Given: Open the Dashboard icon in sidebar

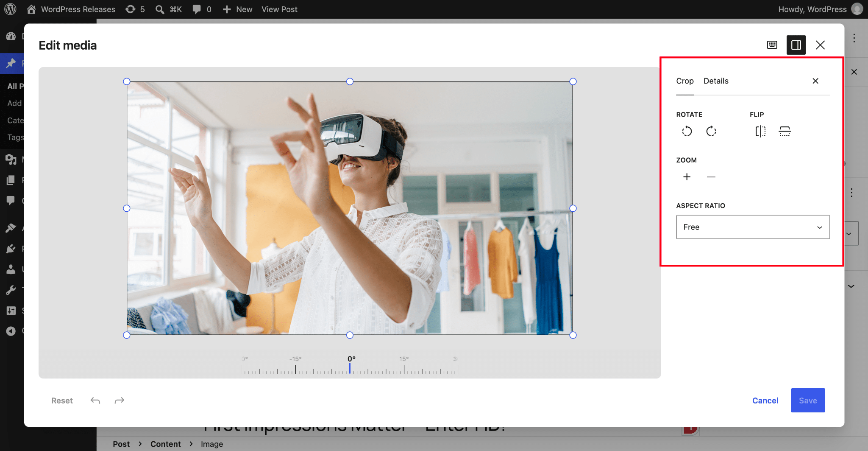Looking at the screenshot, I should (x=11, y=36).
